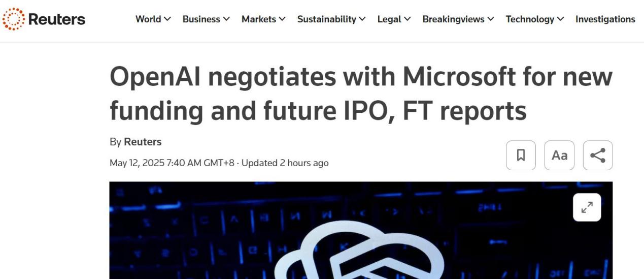Screen dimensions: 644x279
Task: Open the Legal dropdown chevron
Action: point(407,19)
